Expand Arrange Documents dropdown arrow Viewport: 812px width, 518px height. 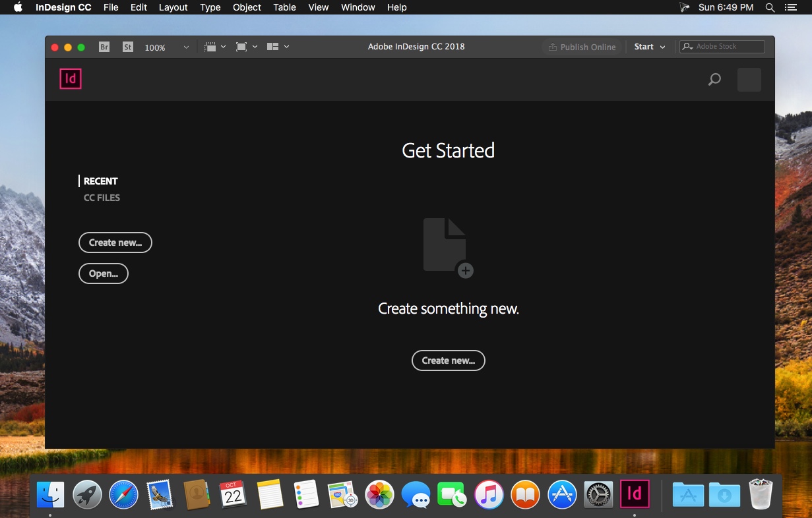(286, 47)
